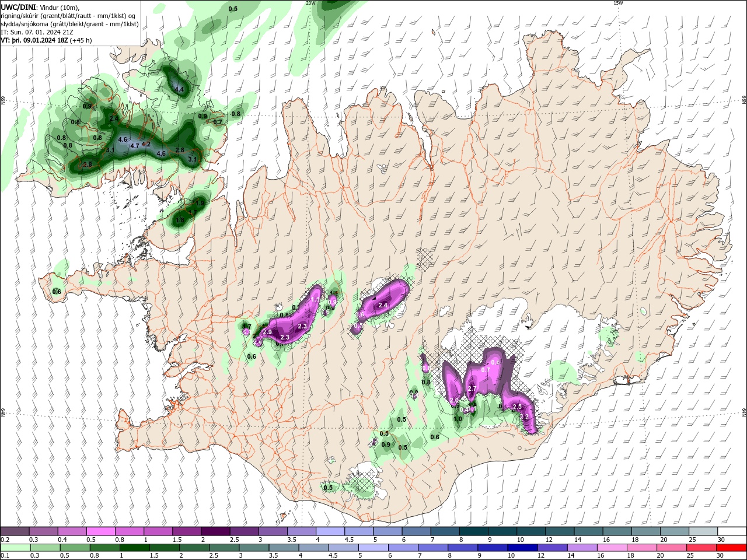Image resolution: width=747 pixels, height=560 pixels.
Task: Click the 20W longitude label
Action: tap(310, 3)
